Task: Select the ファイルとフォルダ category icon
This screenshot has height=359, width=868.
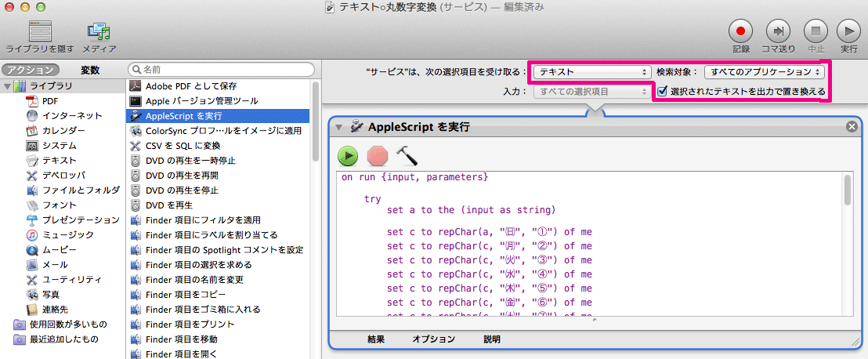Action: (x=32, y=190)
